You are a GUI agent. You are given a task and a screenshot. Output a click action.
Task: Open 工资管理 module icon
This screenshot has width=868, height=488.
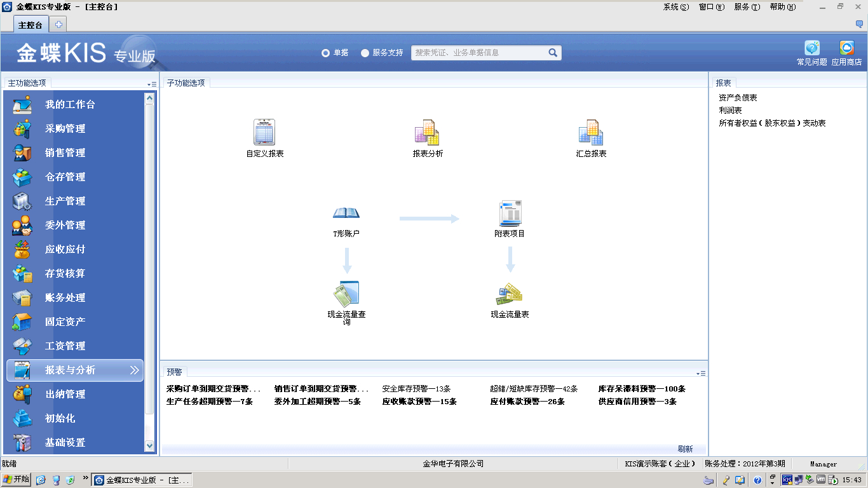click(x=22, y=346)
